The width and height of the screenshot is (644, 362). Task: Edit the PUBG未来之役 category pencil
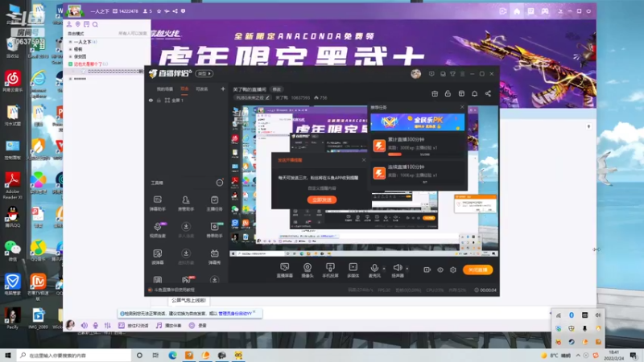(267, 97)
